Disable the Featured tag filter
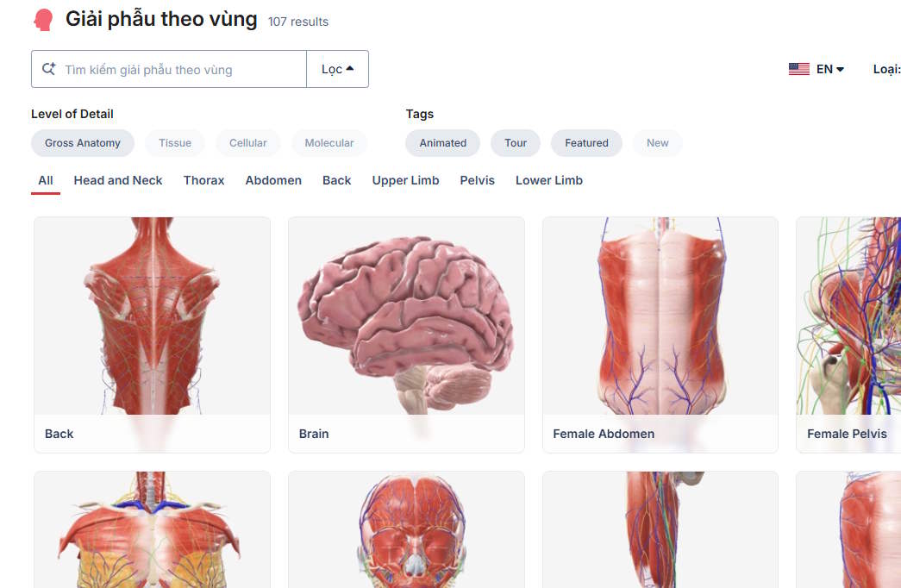This screenshot has height=588, width=901. pos(586,143)
